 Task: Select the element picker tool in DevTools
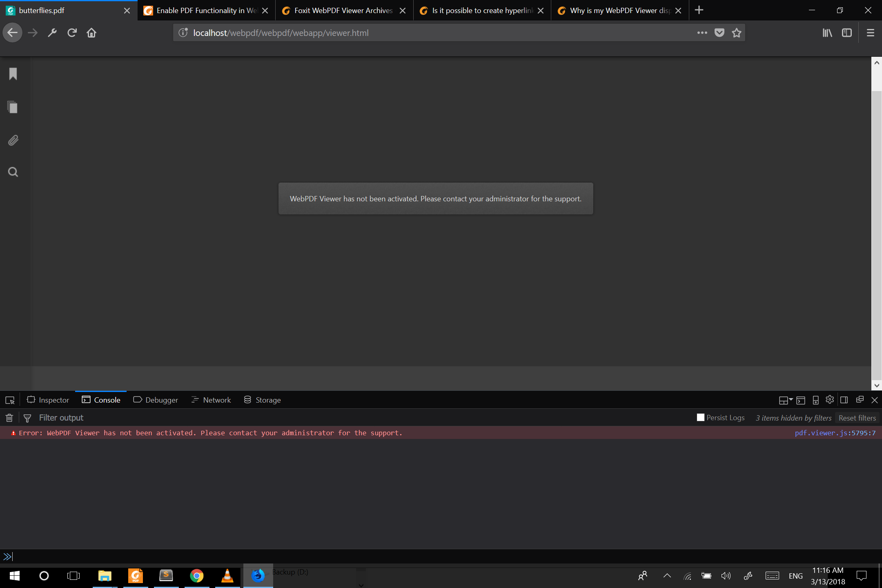tap(9, 400)
